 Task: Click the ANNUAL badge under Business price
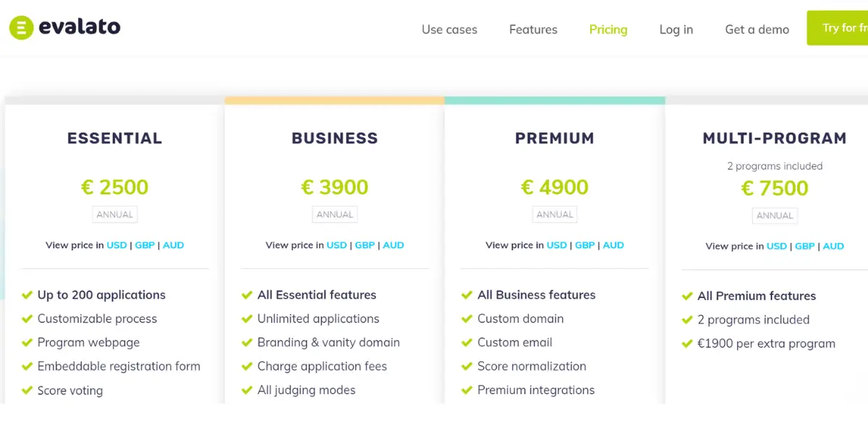[x=335, y=215]
